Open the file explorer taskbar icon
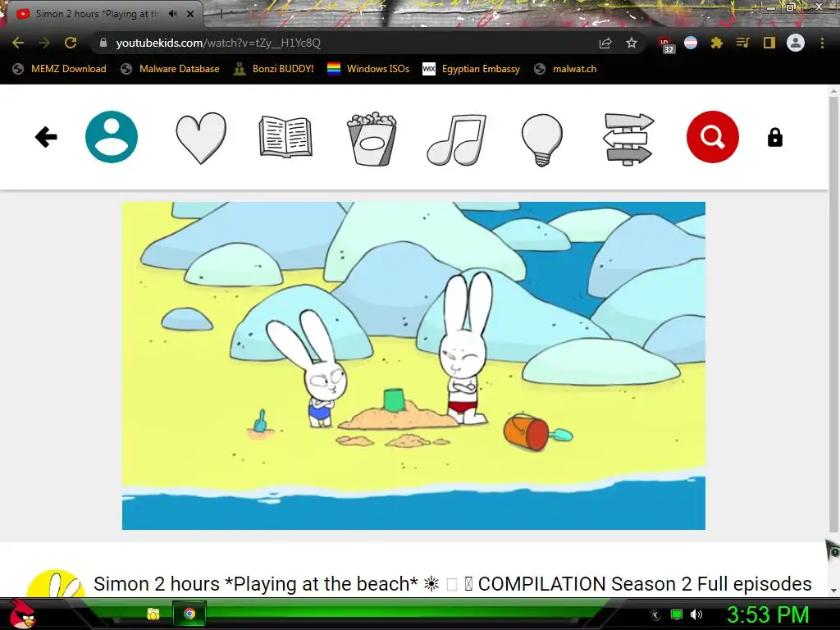This screenshot has width=840, height=630. click(x=153, y=614)
